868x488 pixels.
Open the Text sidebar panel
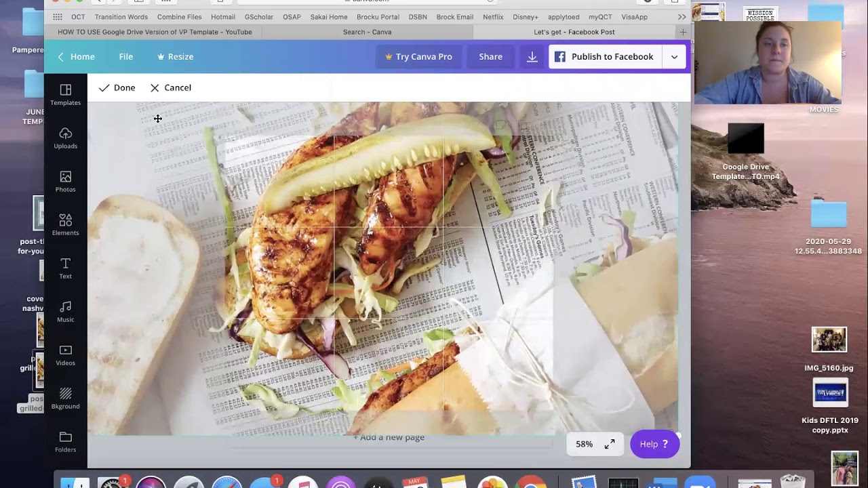click(65, 268)
